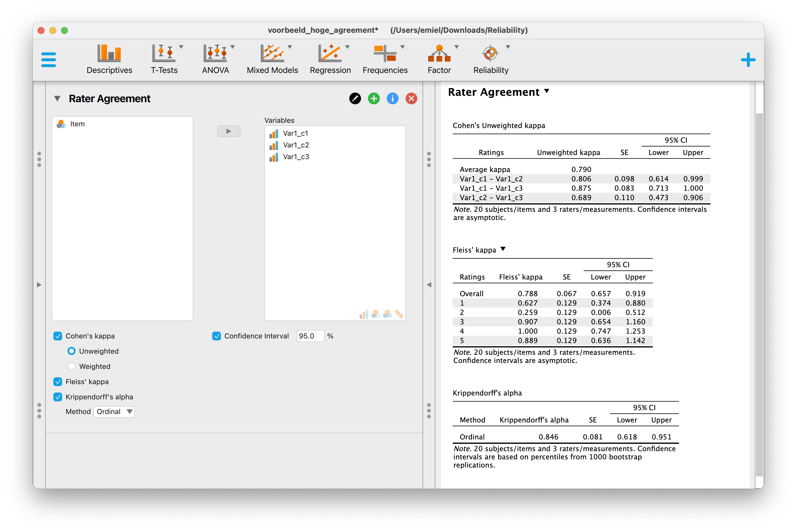This screenshot has height=532, width=797.
Task: Select the Weighted radio button
Action: coord(71,366)
